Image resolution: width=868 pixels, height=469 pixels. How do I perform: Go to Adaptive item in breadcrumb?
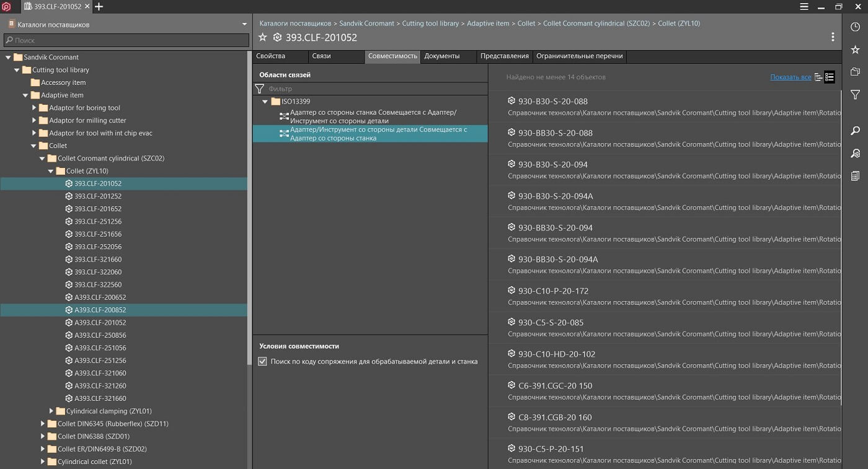point(488,23)
